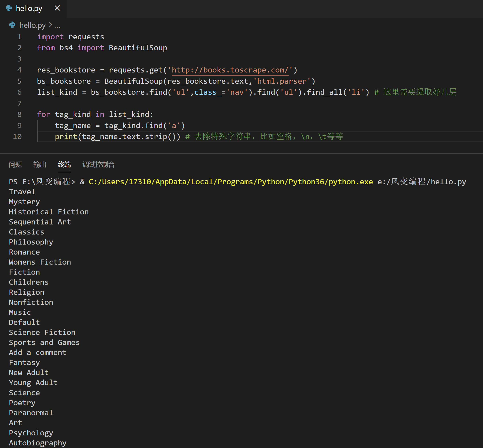Click the breadcrumb chevron separator
The image size is (483, 448).
click(x=50, y=25)
